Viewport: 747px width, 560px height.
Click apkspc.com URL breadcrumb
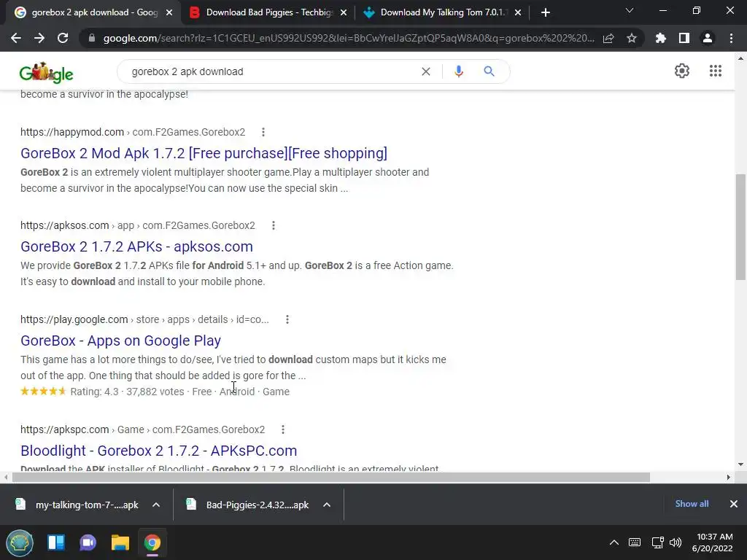(142, 429)
